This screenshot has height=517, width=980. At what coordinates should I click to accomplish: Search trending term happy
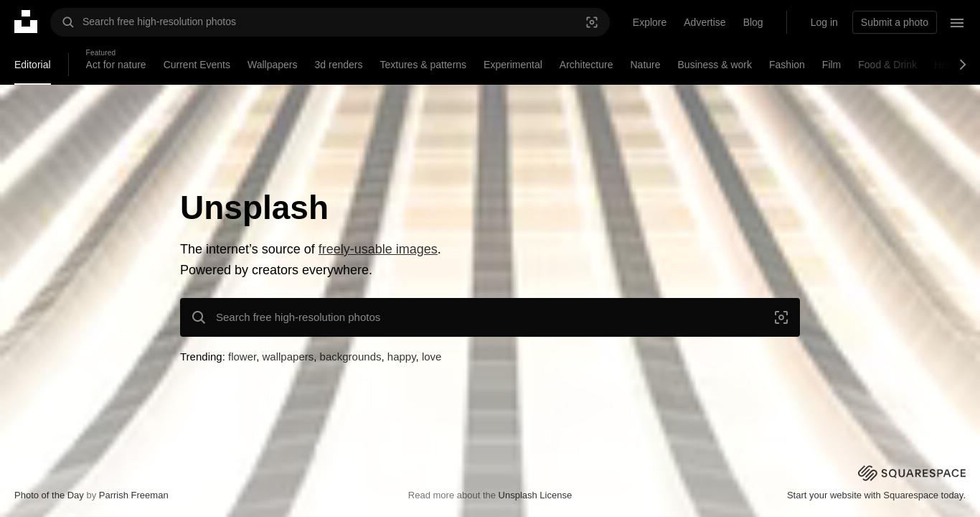coord(402,357)
